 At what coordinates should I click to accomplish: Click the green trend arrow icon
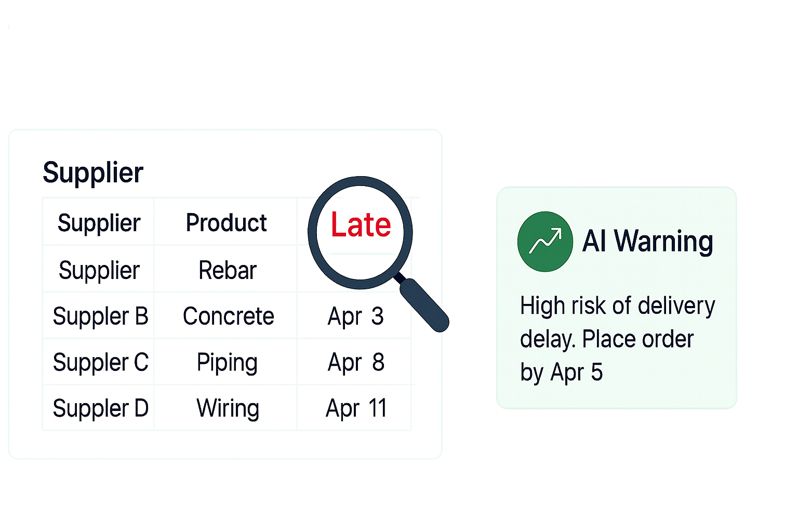point(545,242)
